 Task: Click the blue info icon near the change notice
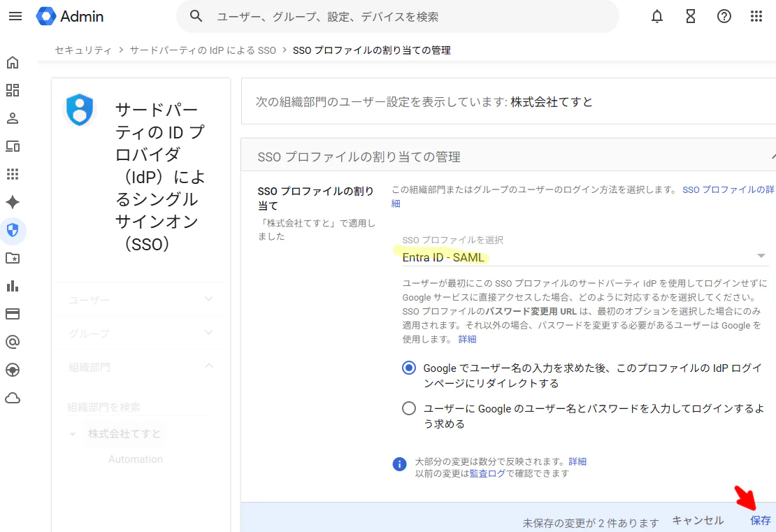pyautogui.click(x=399, y=464)
